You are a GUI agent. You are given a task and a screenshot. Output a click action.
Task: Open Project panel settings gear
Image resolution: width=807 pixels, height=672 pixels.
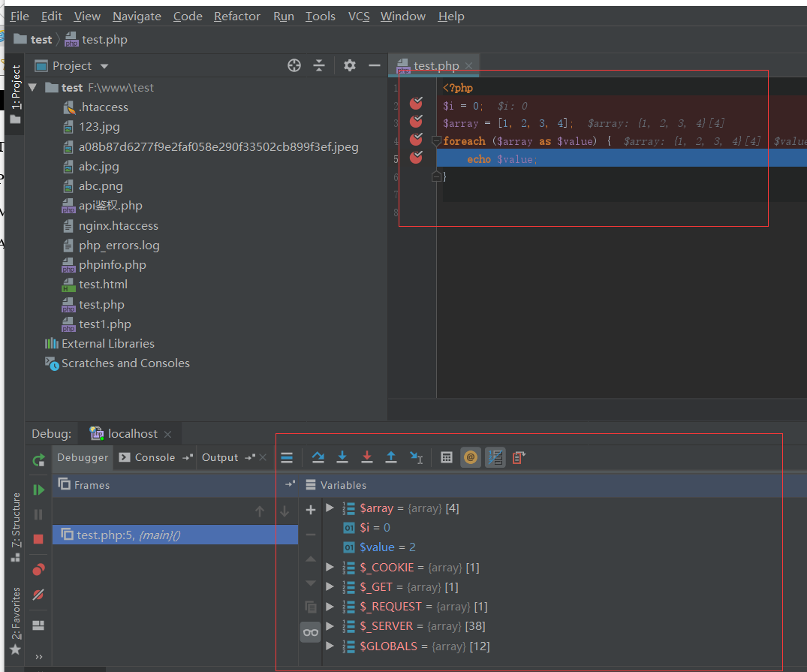350,65
